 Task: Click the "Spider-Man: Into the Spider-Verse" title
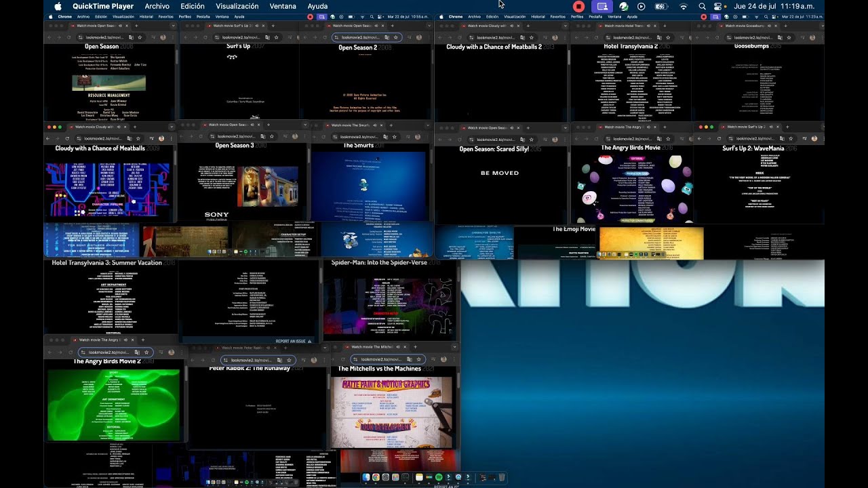point(380,262)
